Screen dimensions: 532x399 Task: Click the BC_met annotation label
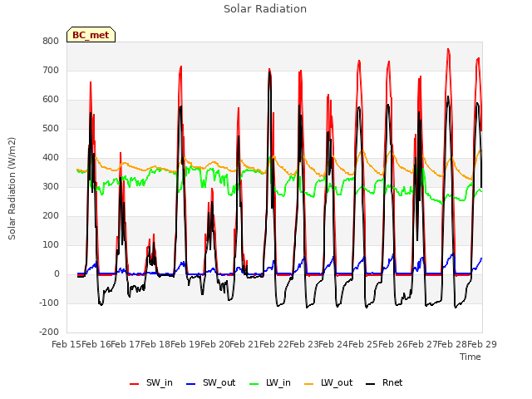pyautogui.click(x=91, y=35)
